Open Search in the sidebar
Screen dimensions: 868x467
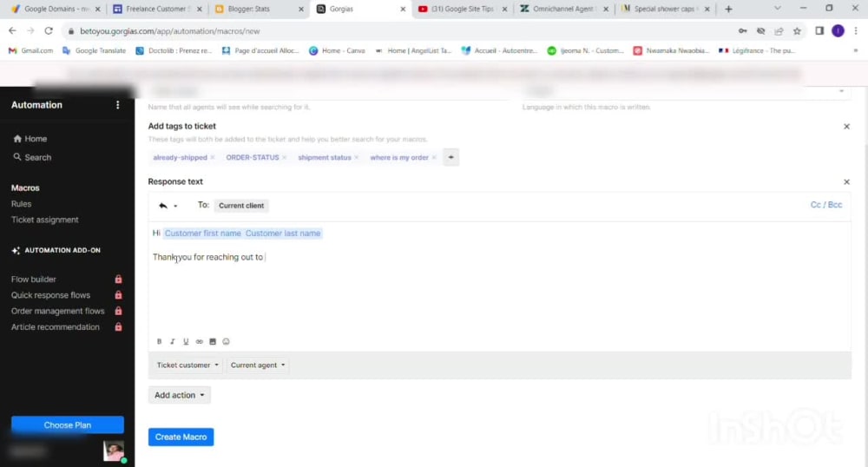[32, 157]
